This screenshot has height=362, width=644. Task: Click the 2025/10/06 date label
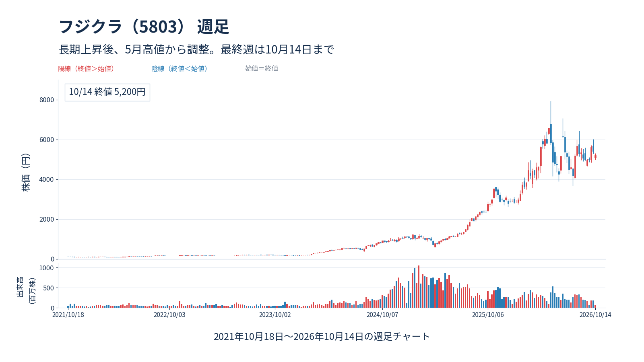coord(488,315)
